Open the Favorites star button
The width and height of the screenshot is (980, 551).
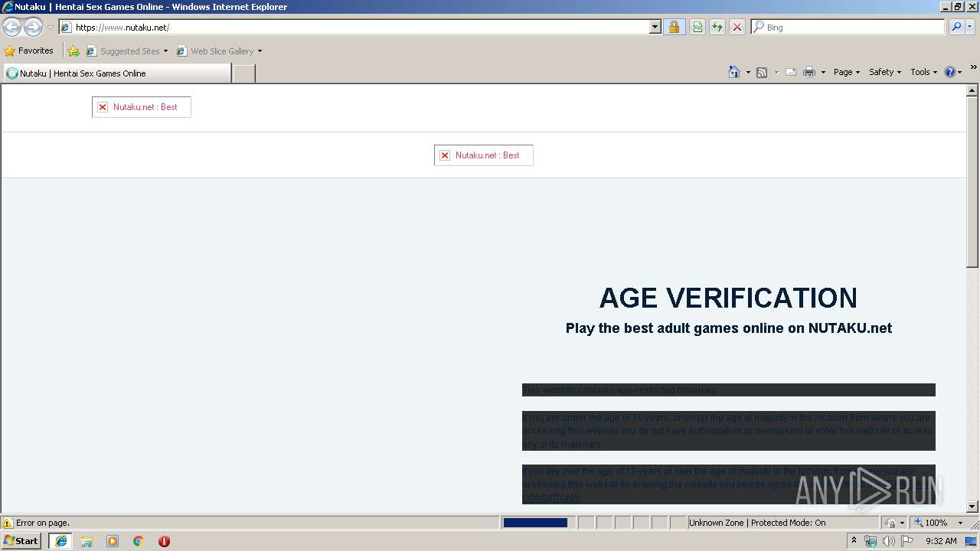point(29,51)
